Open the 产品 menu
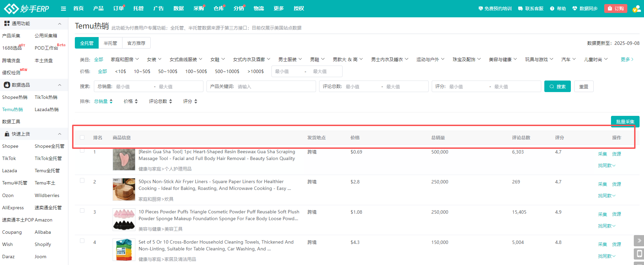 coord(99,8)
